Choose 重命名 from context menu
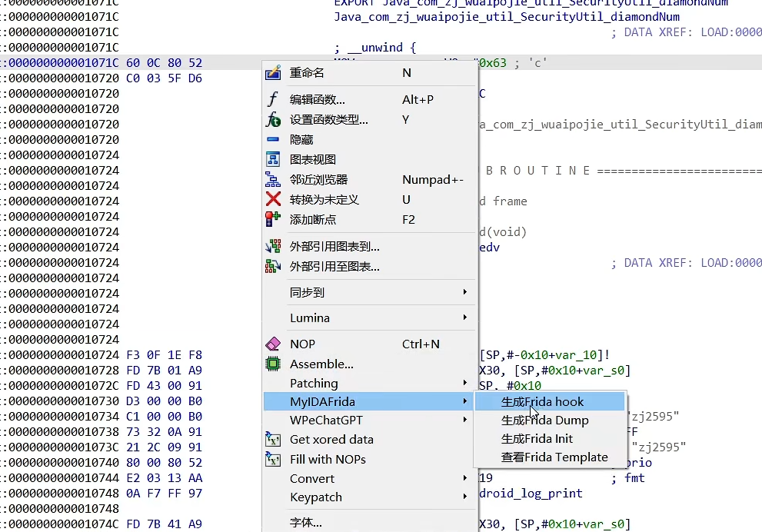 (369, 73)
